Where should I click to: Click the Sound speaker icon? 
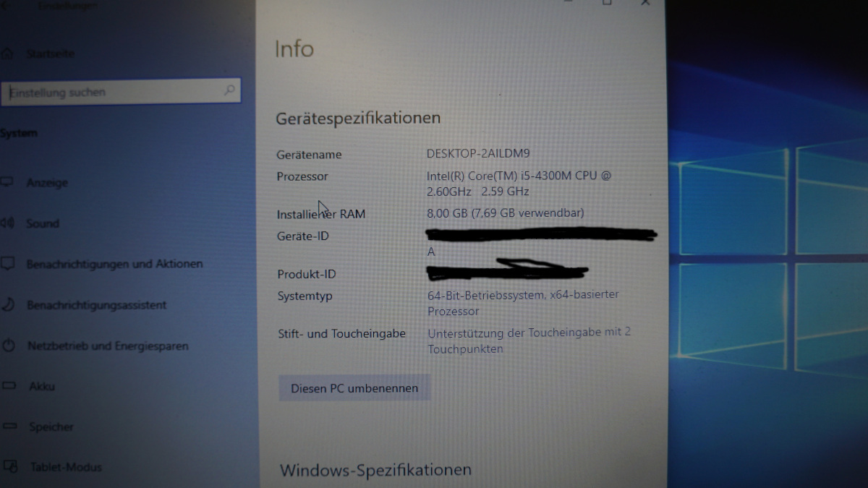7,223
